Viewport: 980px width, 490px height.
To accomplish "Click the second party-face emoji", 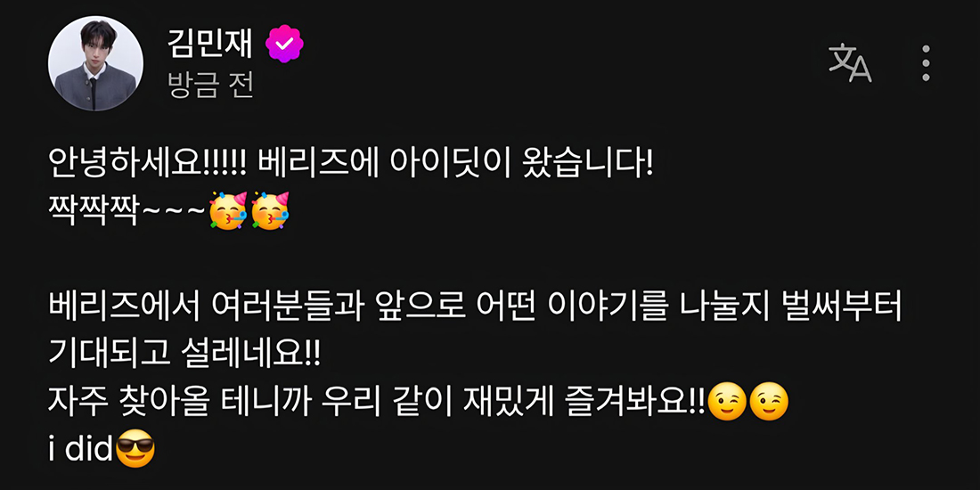I will click(269, 211).
